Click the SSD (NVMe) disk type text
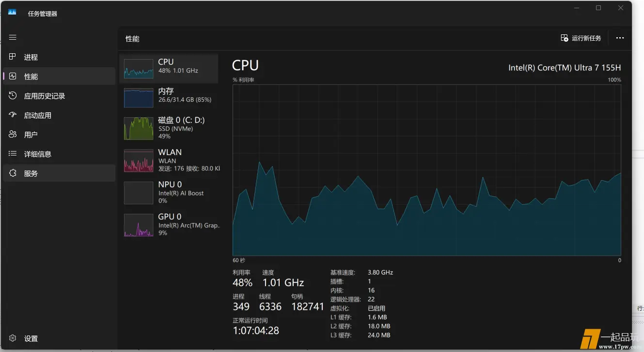The width and height of the screenshot is (644, 352). pos(175,129)
